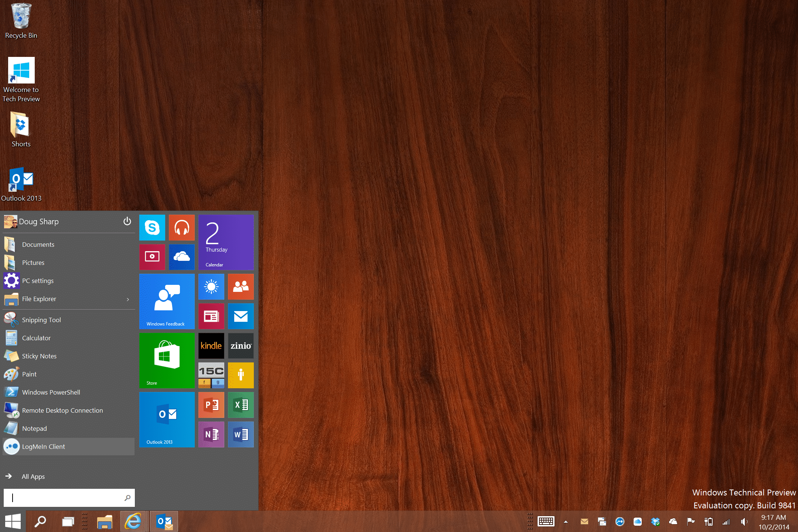798x532 pixels.
Task: Click the mail notification tray icon
Action: [x=584, y=521]
